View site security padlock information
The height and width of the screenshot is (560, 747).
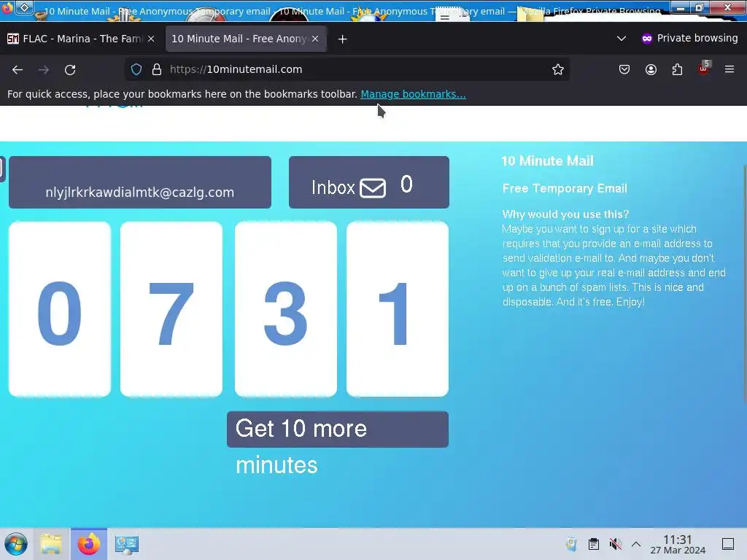(x=157, y=69)
